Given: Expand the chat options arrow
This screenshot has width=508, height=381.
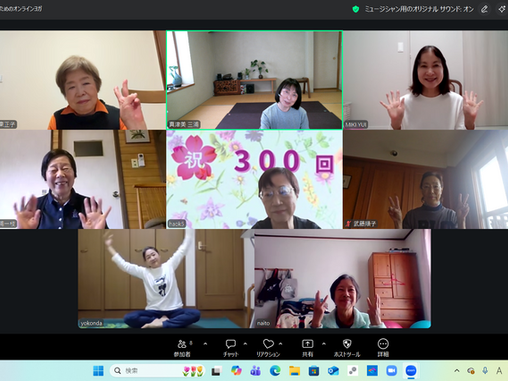Looking at the screenshot, I should [x=245, y=344].
